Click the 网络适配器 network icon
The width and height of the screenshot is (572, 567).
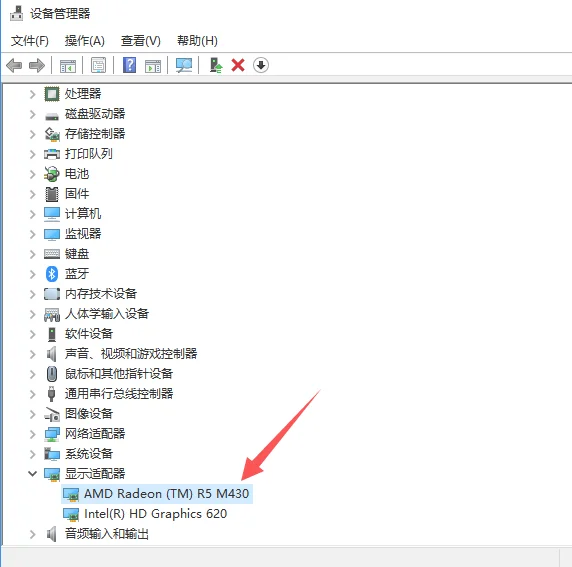coord(52,434)
